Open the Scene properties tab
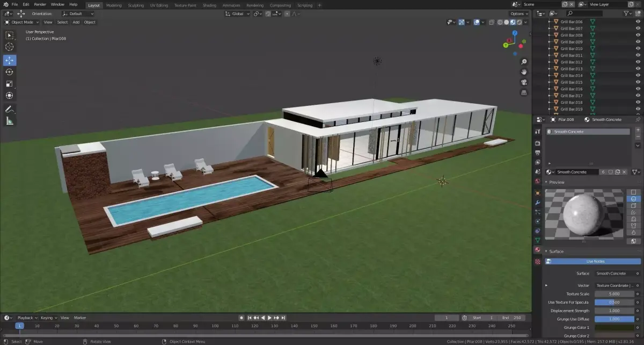 pyautogui.click(x=537, y=172)
